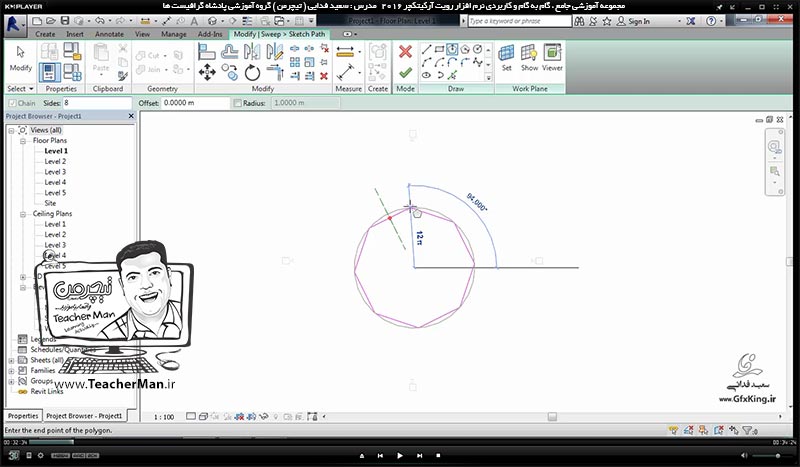Image resolution: width=800 pixels, height=467 pixels.
Task: Select the Ellipse draw tool
Action: coord(427,75)
